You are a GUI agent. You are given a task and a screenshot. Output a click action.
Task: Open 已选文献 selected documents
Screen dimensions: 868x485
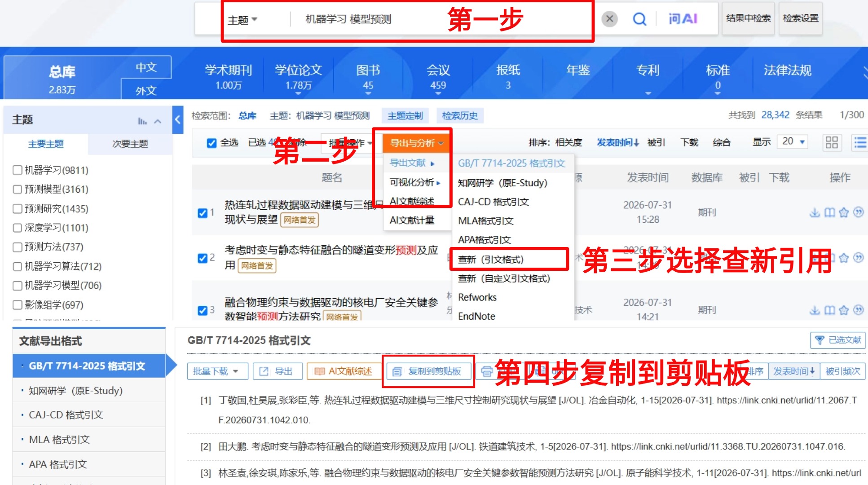click(x=838, y=340)
